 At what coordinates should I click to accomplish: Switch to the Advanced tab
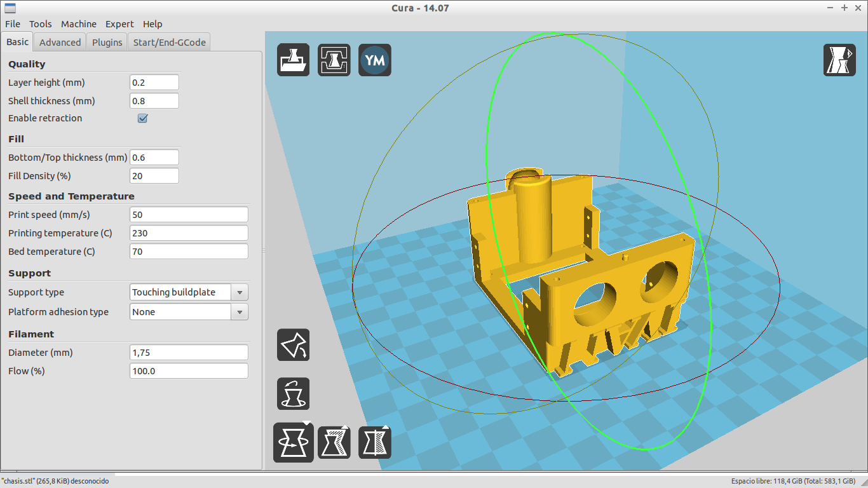coord(60,43)
